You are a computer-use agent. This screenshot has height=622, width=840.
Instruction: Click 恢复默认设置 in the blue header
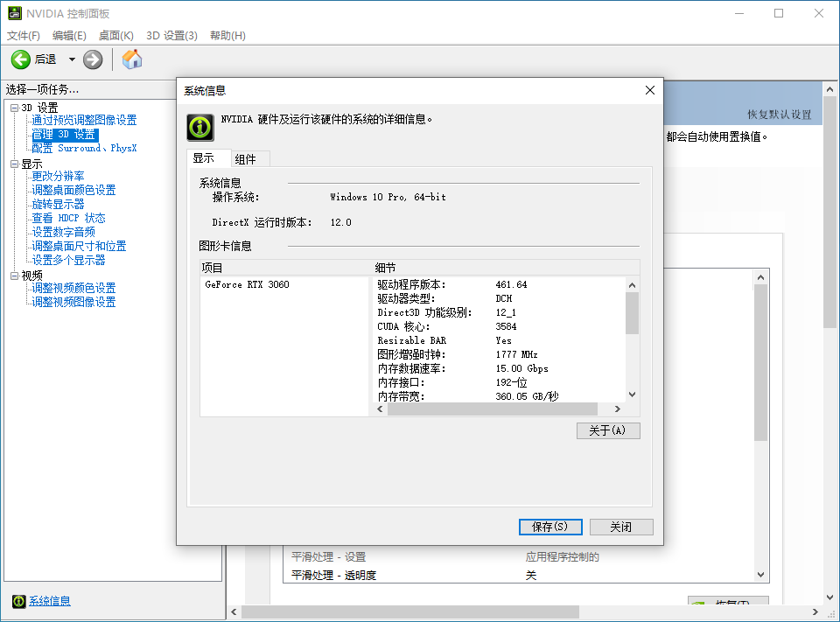click(x=780, y=115)
